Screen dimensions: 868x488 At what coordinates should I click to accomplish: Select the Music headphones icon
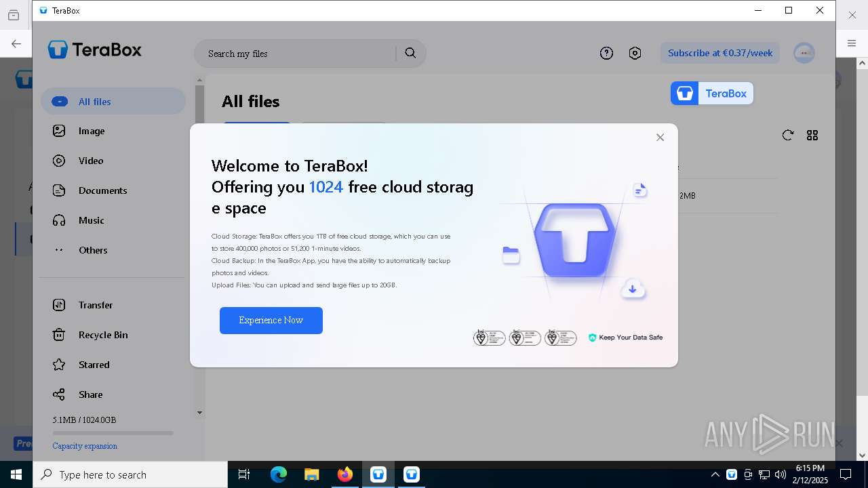pos(59,220)
